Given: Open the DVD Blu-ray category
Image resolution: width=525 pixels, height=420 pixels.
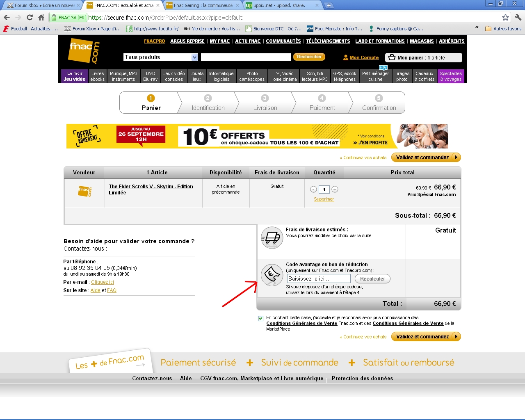Looking at the screenshot, I should click(151, 76).
